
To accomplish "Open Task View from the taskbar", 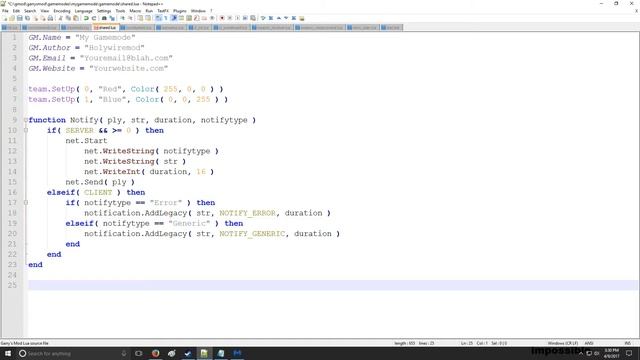I will tap(139, 353).
